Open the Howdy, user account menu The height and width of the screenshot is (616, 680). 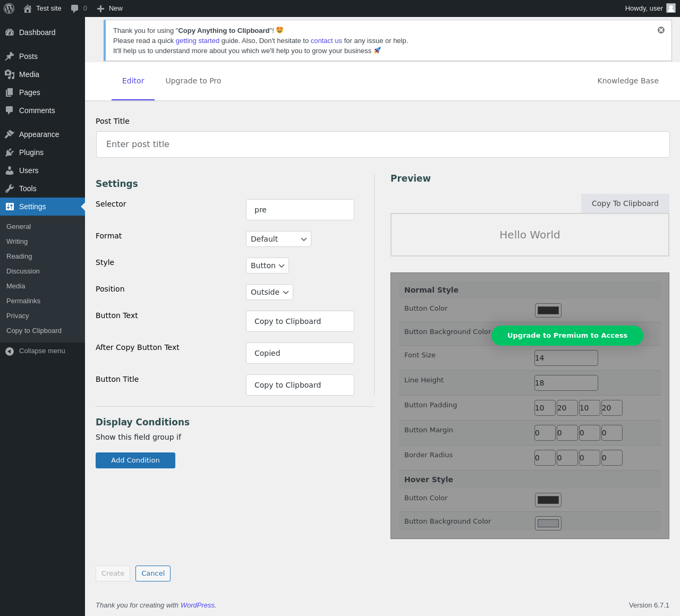[x=650, y=8]
